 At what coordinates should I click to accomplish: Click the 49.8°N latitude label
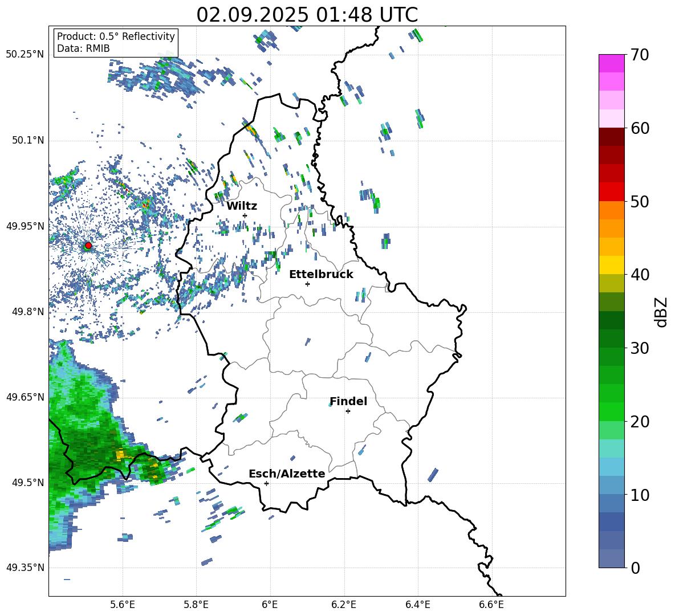coord(27,312)
